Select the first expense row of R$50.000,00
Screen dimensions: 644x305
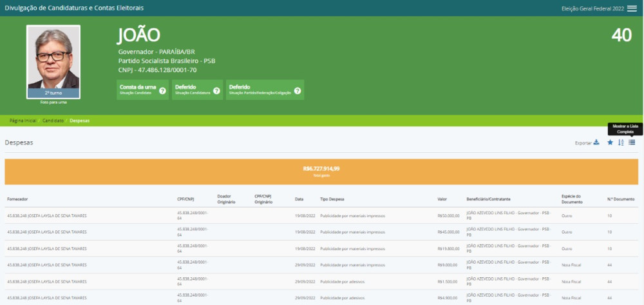pos(321,215)
